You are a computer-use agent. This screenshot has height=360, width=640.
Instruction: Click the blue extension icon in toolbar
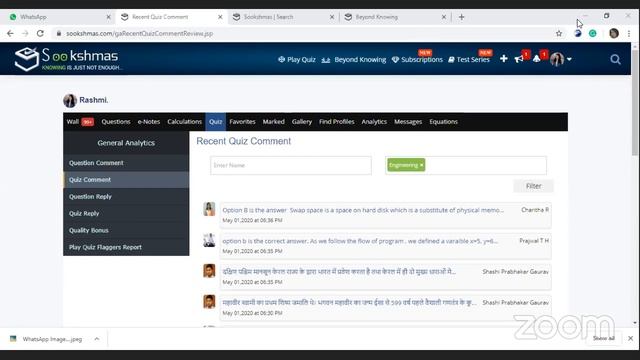[x=578, y=33]
